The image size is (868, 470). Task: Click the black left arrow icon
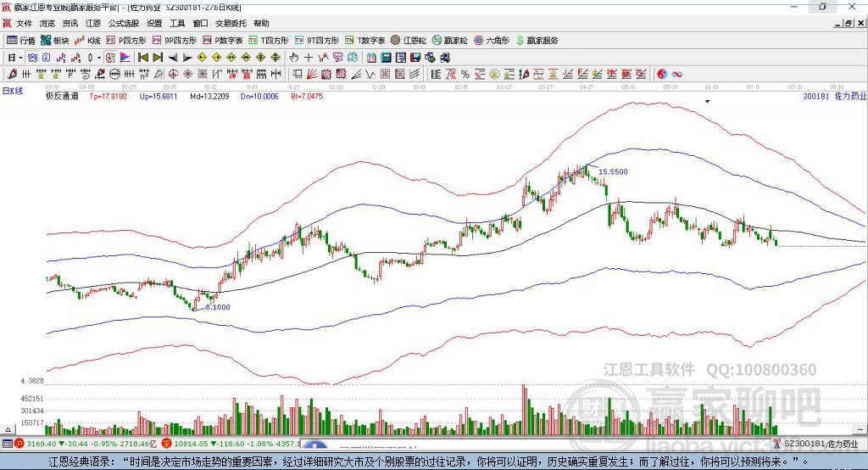tap(173, 58)
